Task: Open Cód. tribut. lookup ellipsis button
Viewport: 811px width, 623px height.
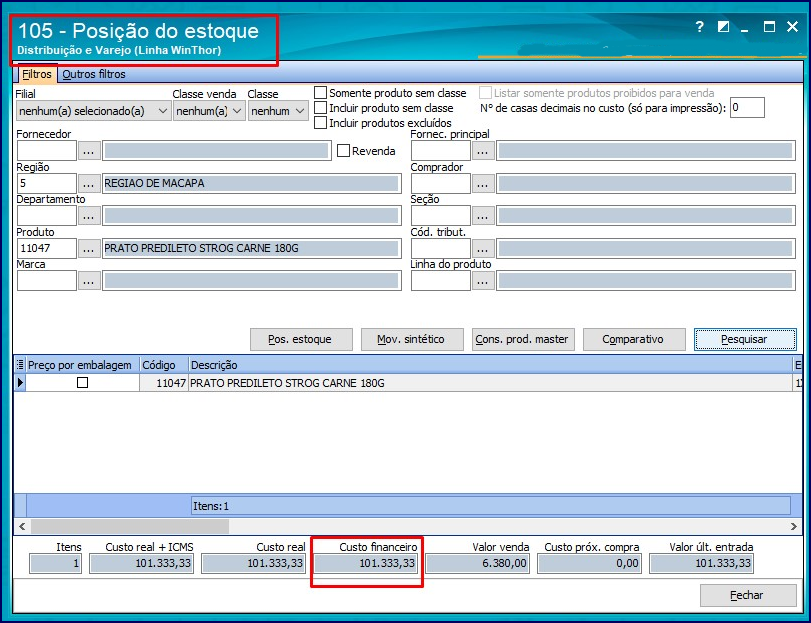Action: pyautogui.click(x=483, y=249)
